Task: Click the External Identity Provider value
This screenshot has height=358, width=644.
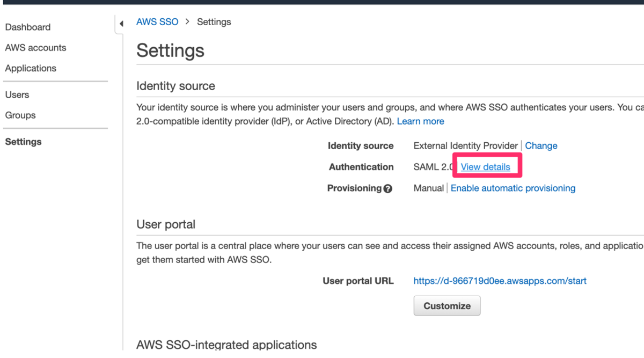Action: (466, 145)
